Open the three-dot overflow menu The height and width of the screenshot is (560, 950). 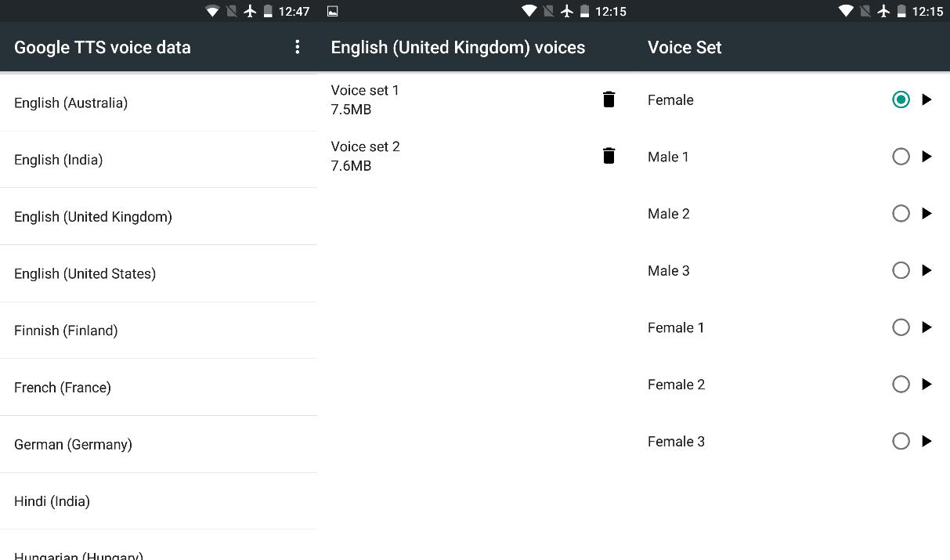point(298,47)
